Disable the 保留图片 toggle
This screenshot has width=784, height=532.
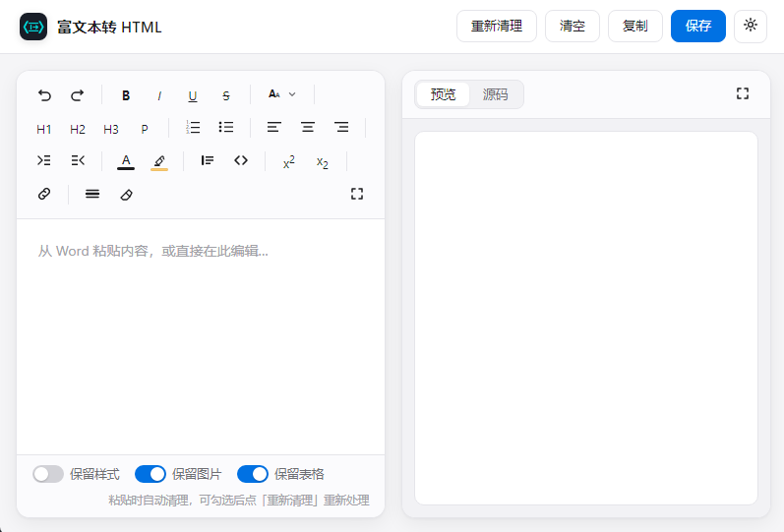pos(151,474)
